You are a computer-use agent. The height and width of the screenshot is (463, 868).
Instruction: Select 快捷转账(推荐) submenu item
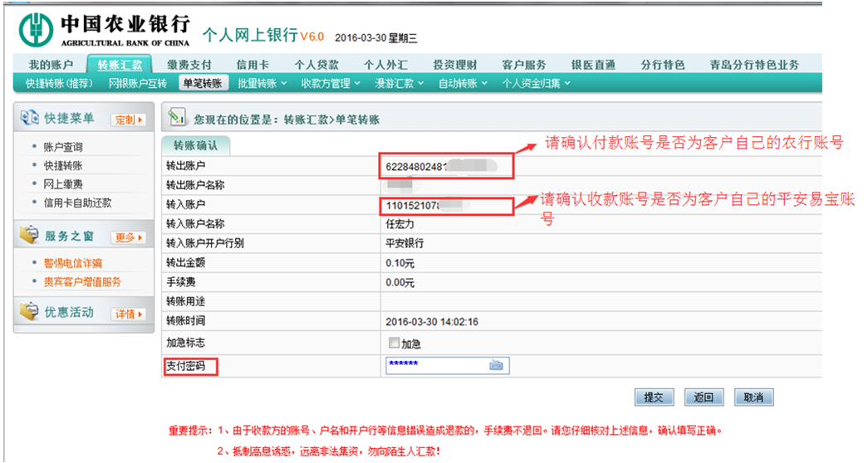(x=59, y=84)
